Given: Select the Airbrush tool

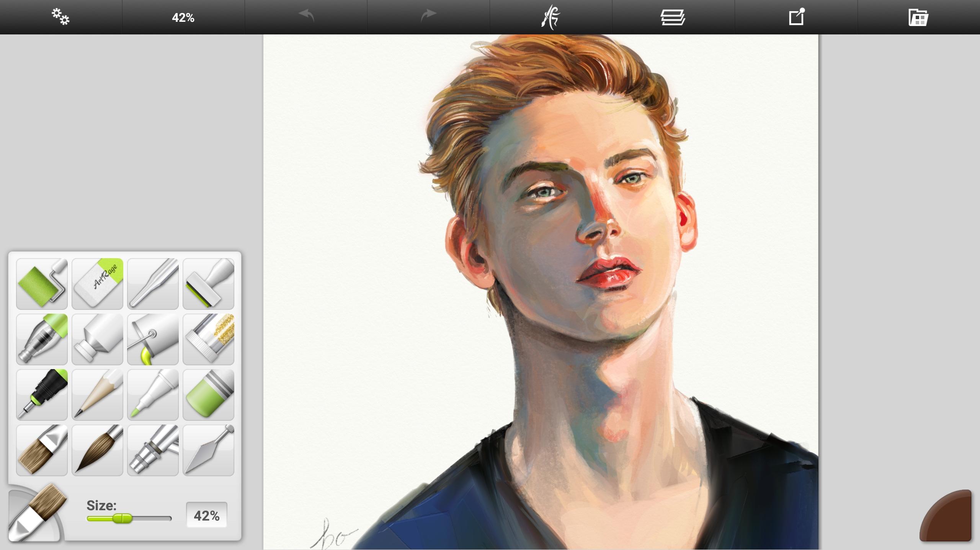Looking at the screenshot, I should (153, 450).
